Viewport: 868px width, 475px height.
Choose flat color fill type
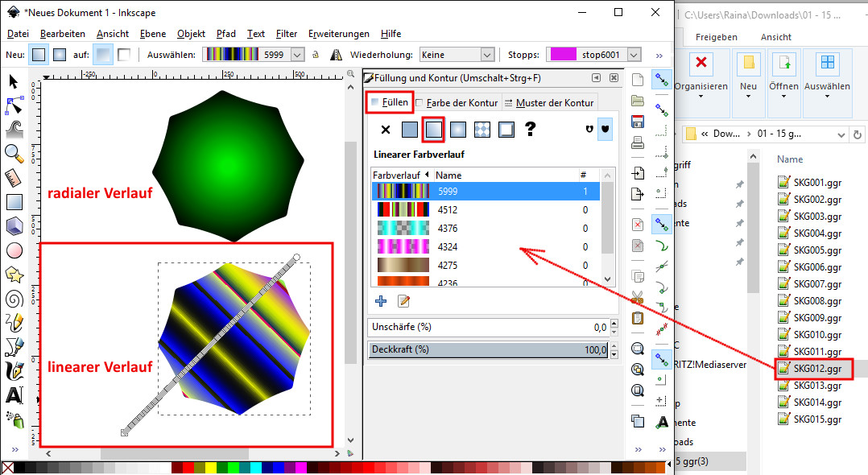click(x=410, y=130)
